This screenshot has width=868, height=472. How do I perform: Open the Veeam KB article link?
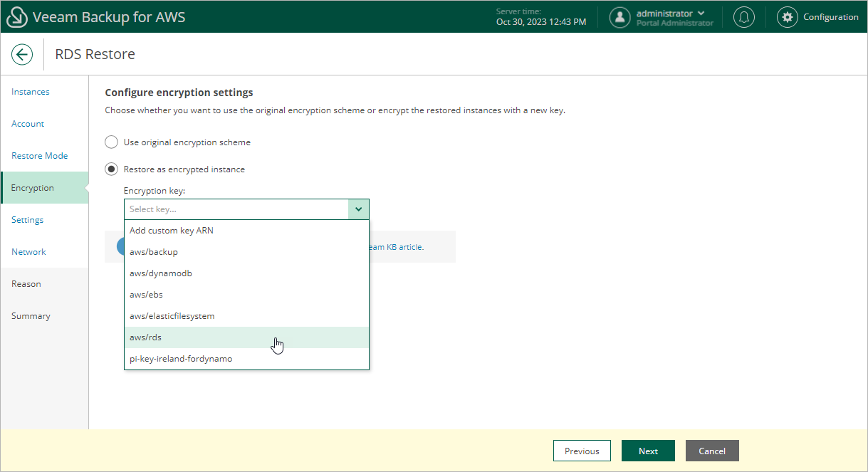pos(396,247)
